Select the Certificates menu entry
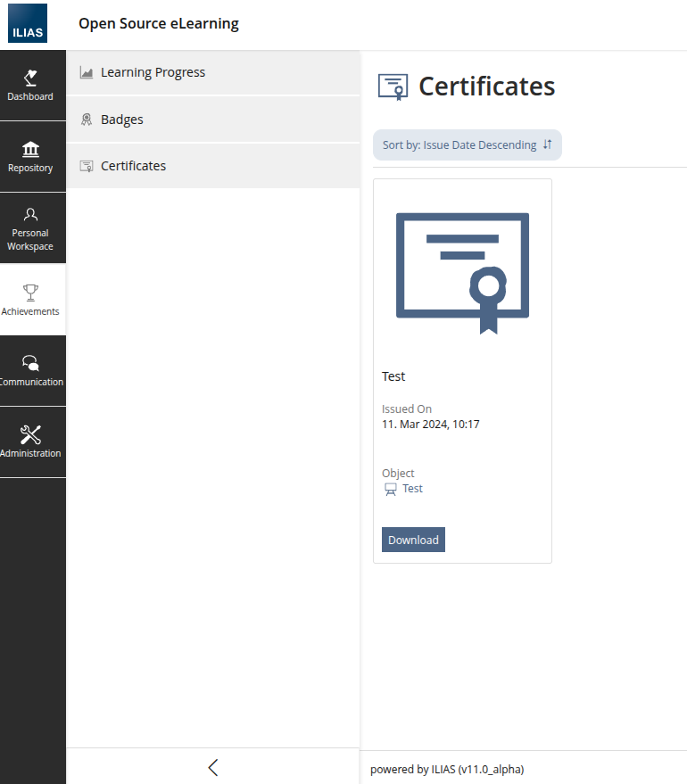This screenshot has width=687, height=784. coord(133,166)
